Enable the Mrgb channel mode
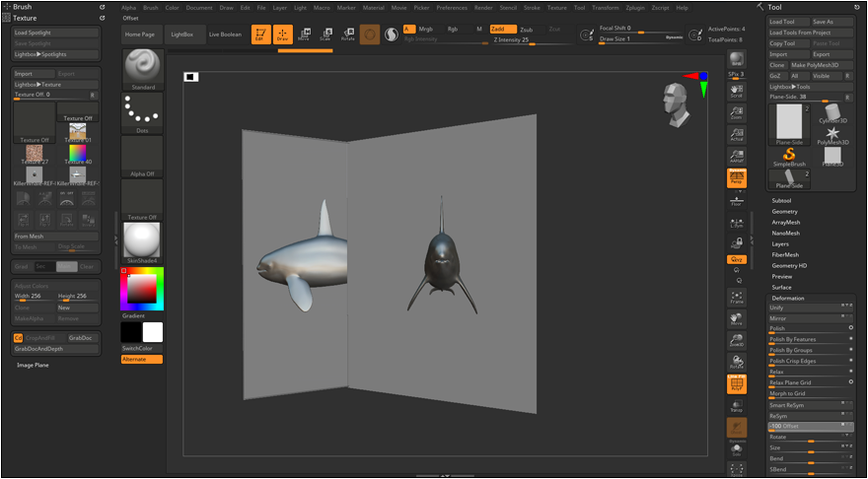Image resolution: width=868 pixels, height=479 pixels. [426, 30]
